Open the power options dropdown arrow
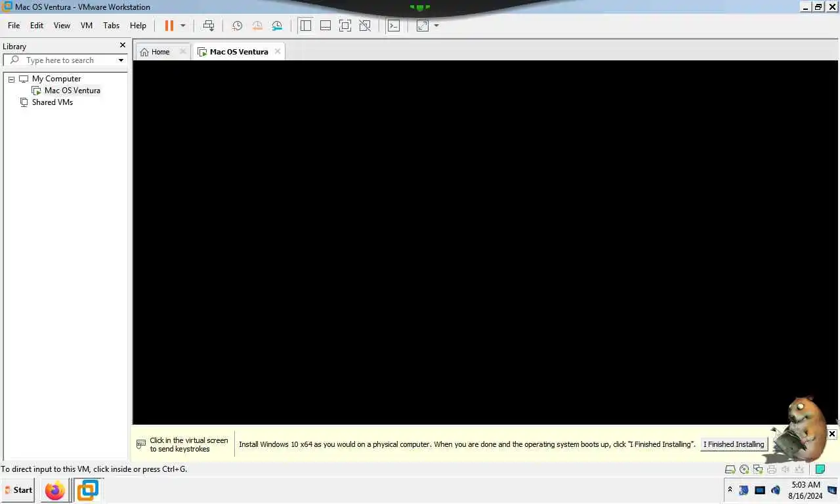The image size is (840, 504). coord(182,26)
